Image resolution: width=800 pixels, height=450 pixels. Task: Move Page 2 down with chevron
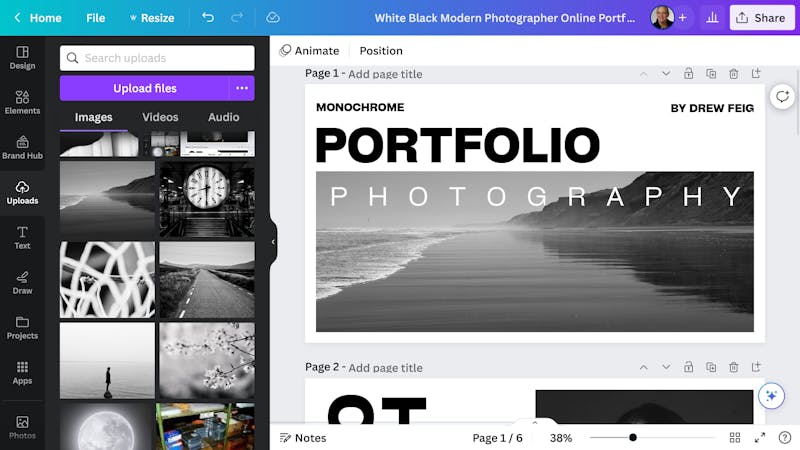coord(666,367)
